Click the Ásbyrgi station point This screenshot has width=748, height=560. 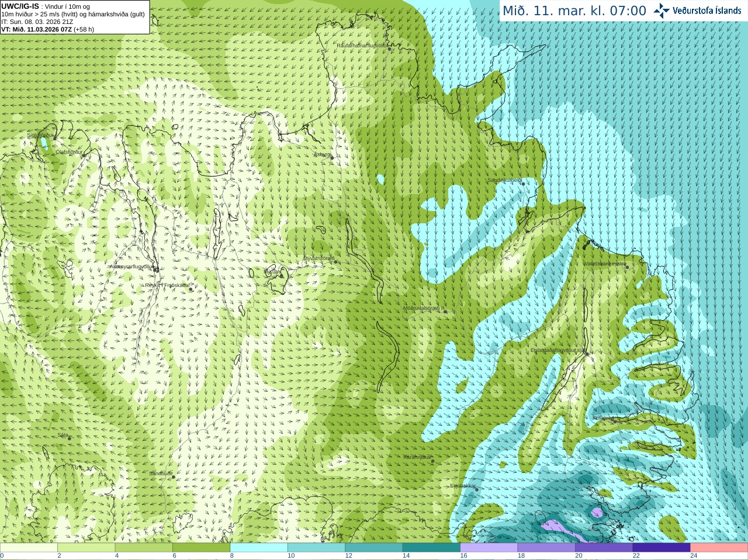[332, 157]
